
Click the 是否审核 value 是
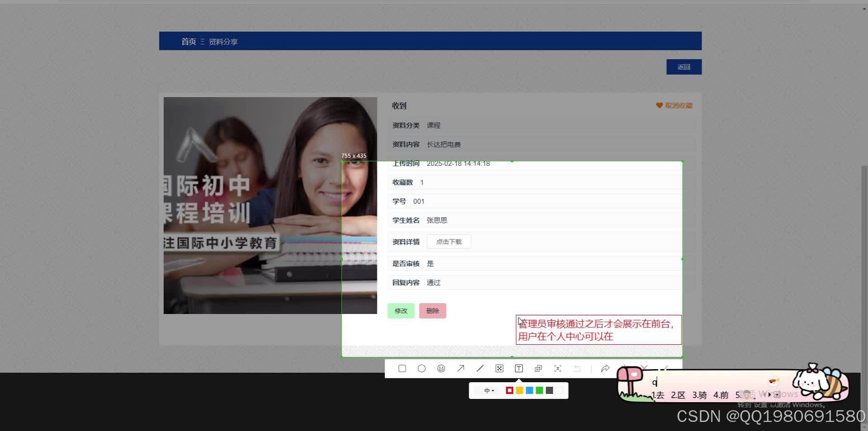click(x=430, y=264)
